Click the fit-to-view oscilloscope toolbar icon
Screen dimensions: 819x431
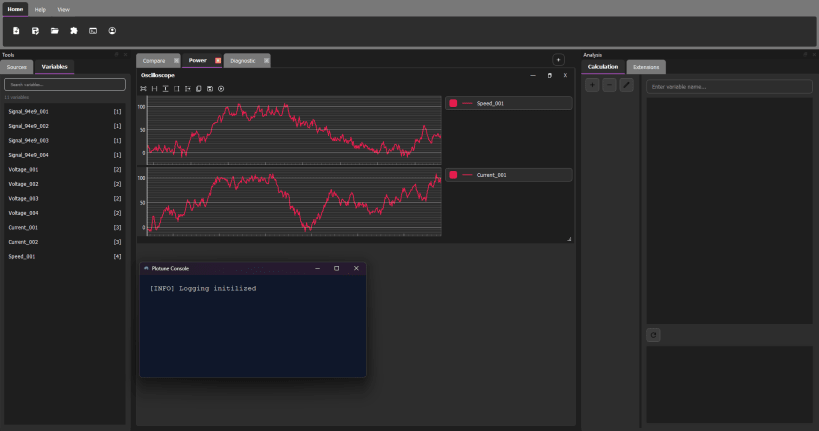tap(143, 89)
